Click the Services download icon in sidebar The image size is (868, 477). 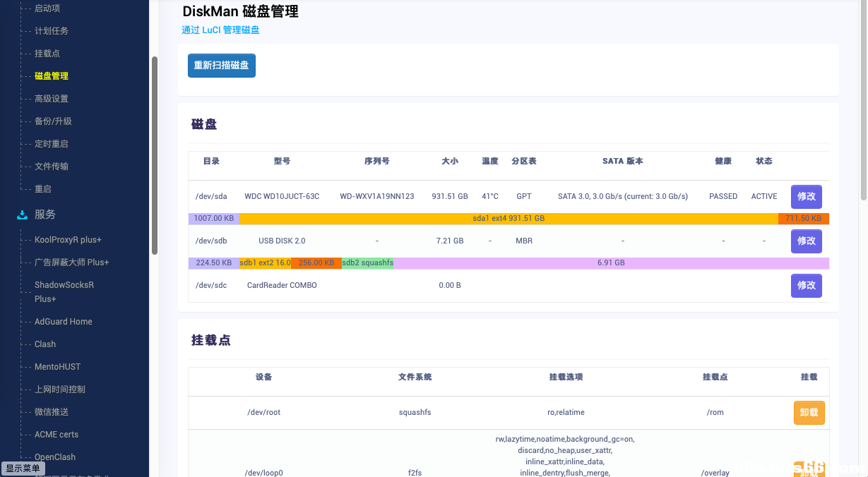point(22,215)
